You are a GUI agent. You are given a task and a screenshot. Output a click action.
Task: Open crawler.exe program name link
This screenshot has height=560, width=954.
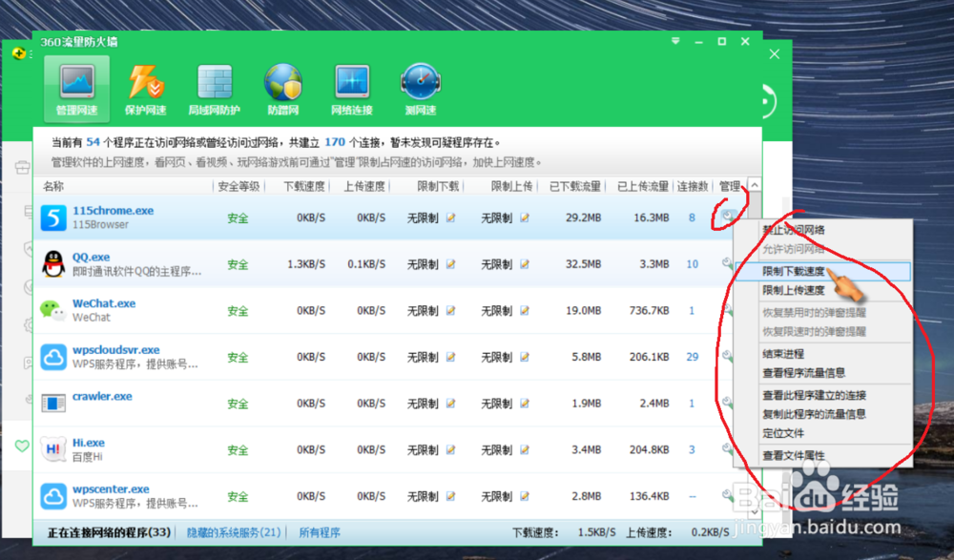coord(102,396)
